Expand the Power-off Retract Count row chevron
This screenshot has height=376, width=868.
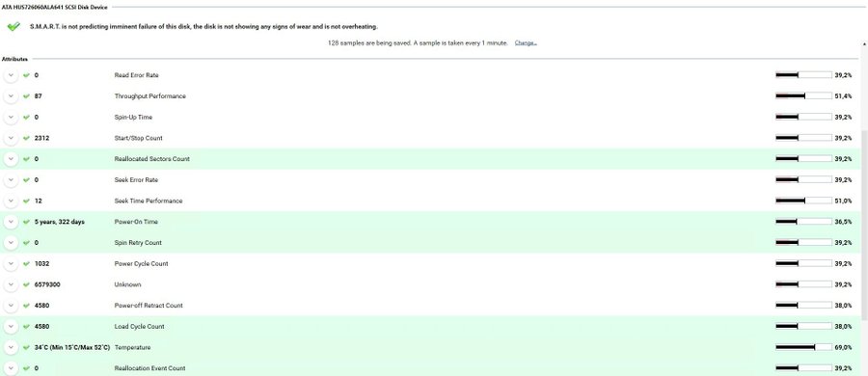coord(11,306)
